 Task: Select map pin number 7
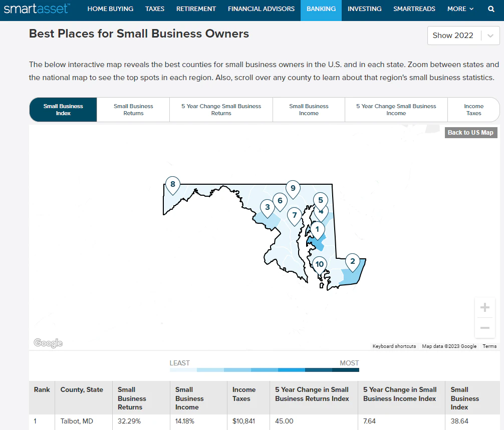point(295,216)
